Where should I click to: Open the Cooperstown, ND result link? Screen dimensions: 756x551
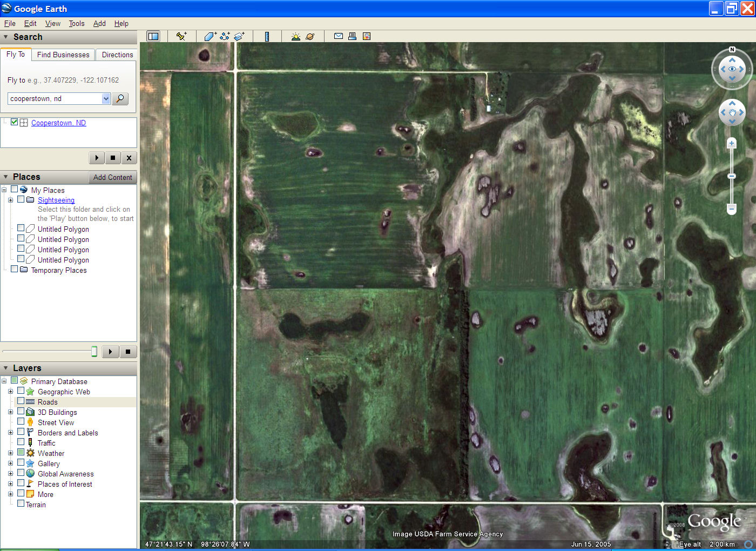click(x=58, y=123)
